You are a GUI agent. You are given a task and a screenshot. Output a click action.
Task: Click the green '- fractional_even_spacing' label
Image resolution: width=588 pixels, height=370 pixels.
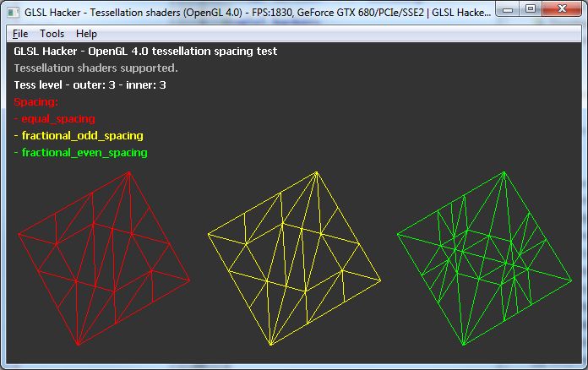[80, 153]
